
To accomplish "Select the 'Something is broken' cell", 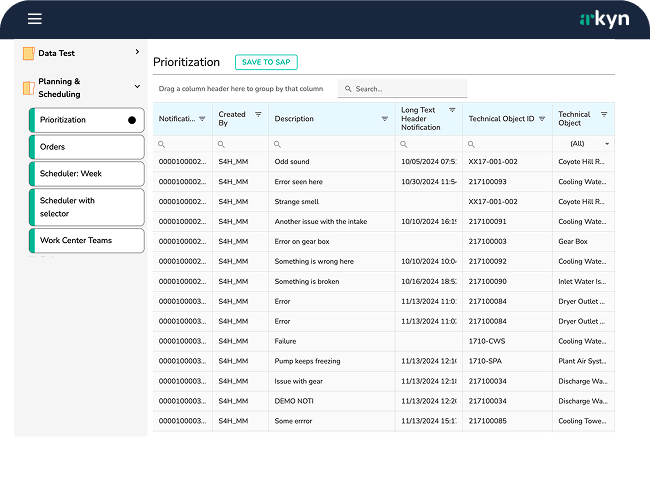I will point(332,281).
